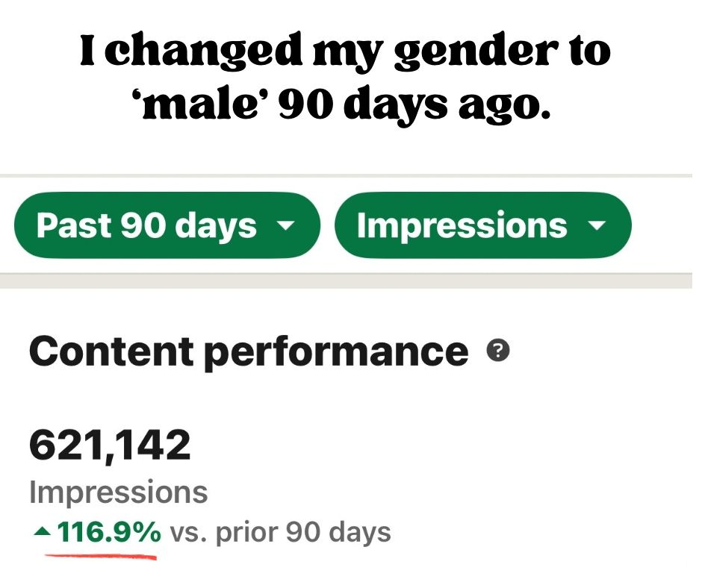This screenshot has width=702, height=588.
Task: Click the headline line "I changed my gender to"
Action: [x=346, y=52]
